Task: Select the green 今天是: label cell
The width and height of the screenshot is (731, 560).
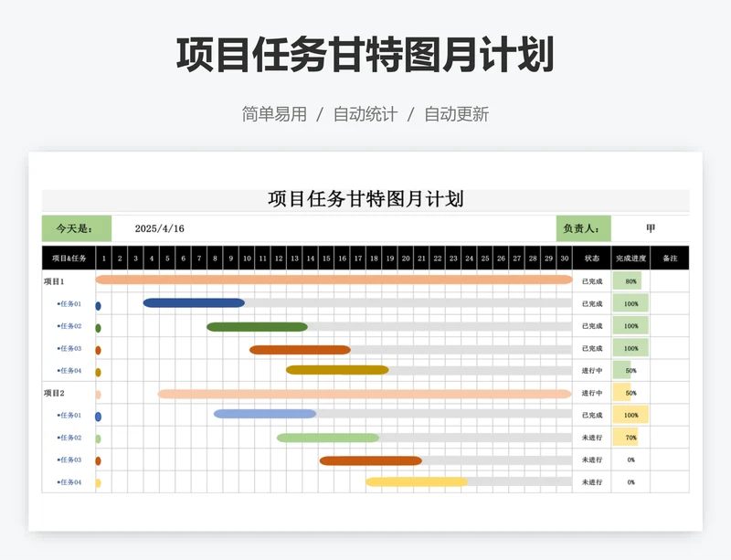Action: (x=77, y=228)
